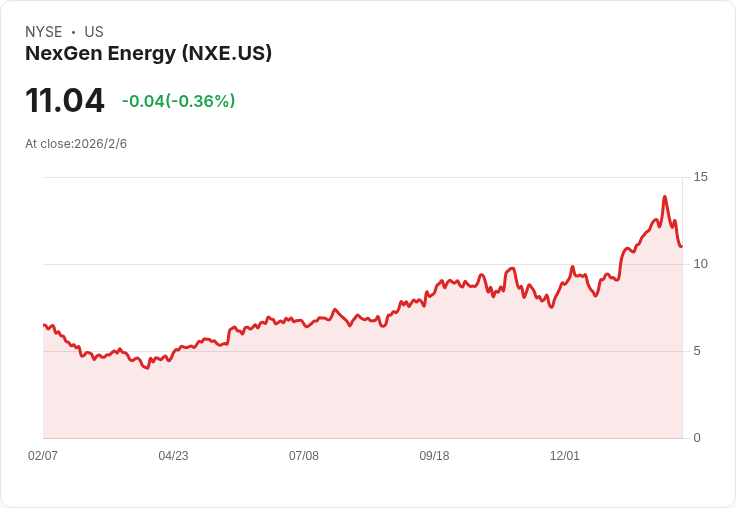Click the 15 price axis label
Viewport: 736px width, 508px height.
700,177
